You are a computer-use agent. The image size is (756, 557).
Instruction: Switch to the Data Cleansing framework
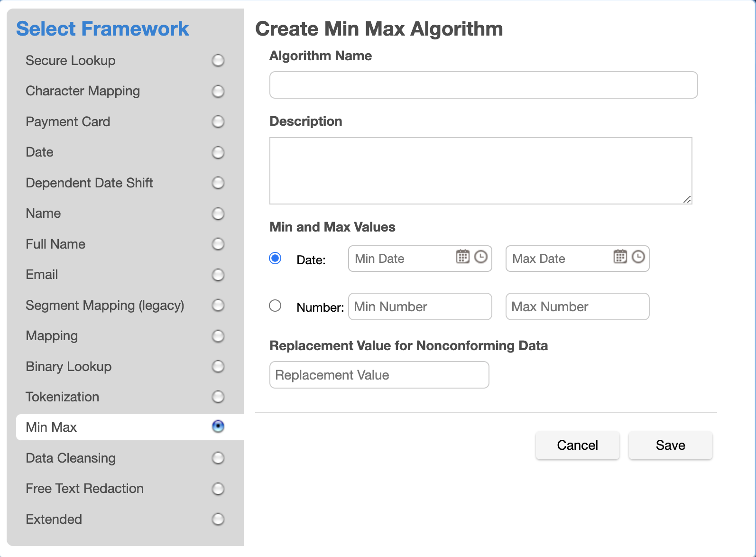pos(218,458)
